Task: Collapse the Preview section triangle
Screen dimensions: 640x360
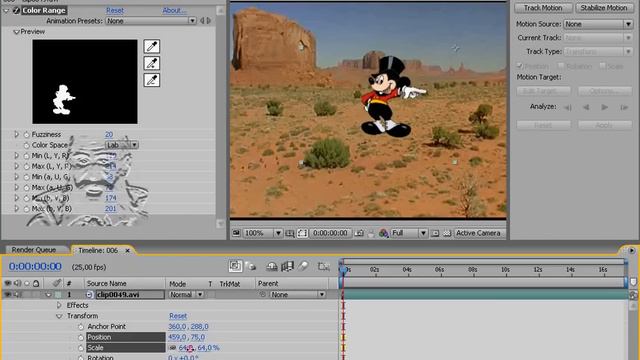Action: 16,31
